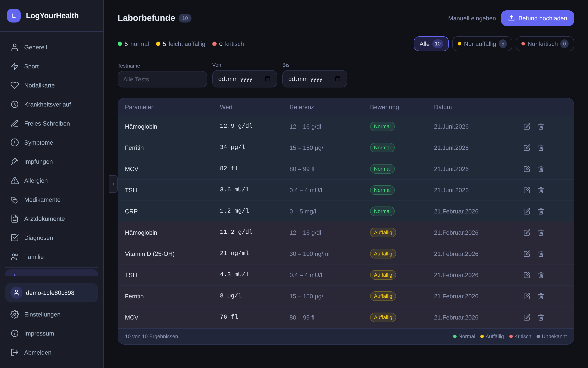The width and height of the screenshot is (588, 368).
Task: Click the Parameter column header
Action: pos(139,107)
